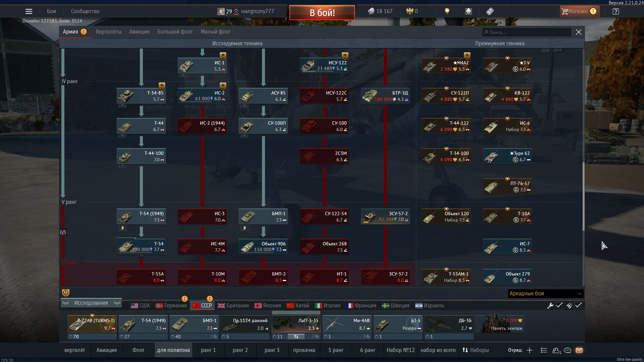Click the right chevron of Исследования
Viewport: 644px width, 362px height.
click(x=117, y=303)
